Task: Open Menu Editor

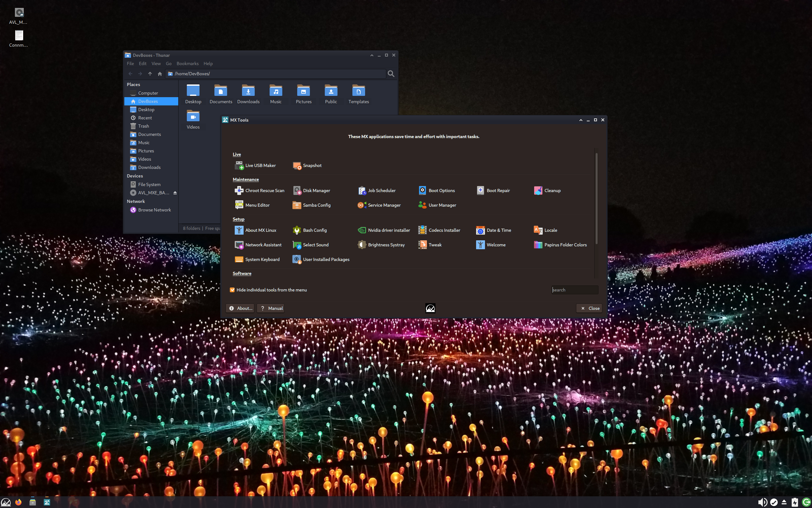Action: tap(252, 205)
